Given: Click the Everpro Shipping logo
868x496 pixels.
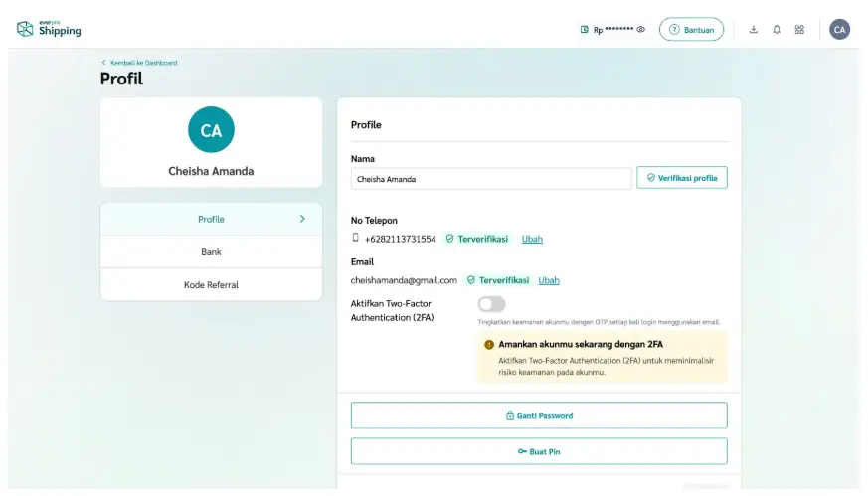Looking at the screenshot, I should [x=49, y=29].
